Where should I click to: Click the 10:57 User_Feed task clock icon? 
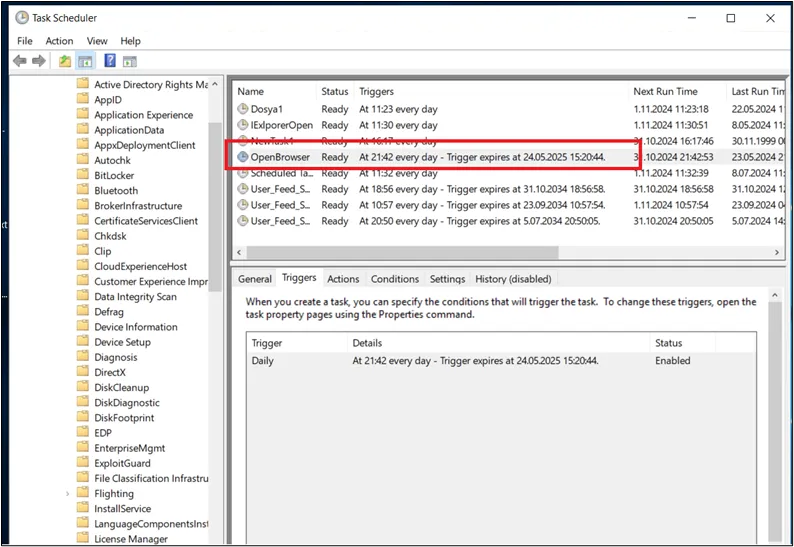pyautogui.click(x=243, y=205)
